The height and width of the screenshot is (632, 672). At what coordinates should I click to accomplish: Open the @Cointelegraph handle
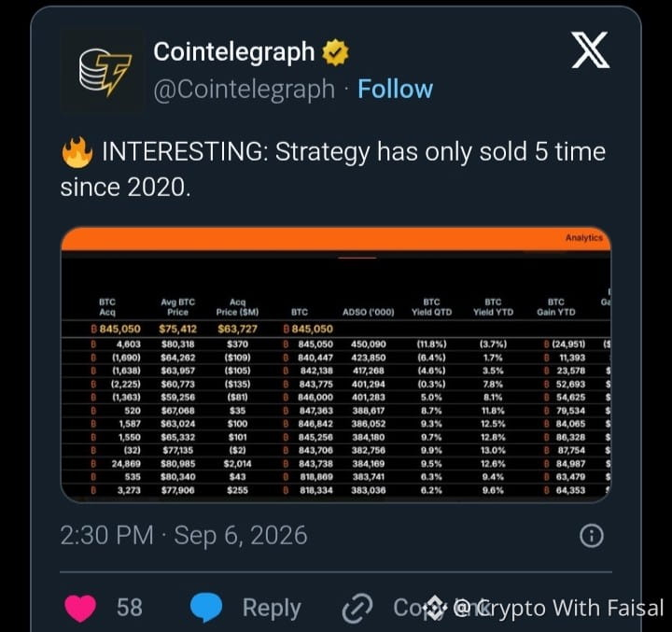click(244, 90)
